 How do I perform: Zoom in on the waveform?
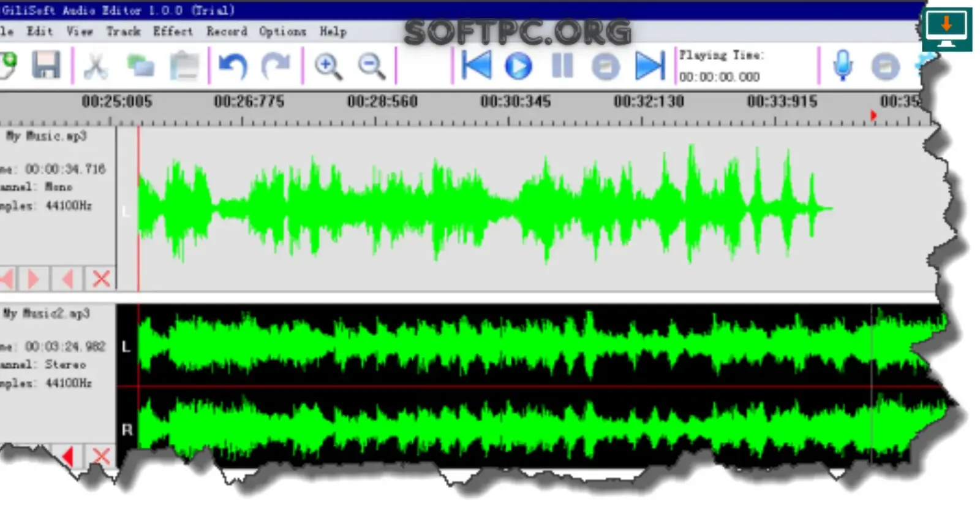[328, 66]
